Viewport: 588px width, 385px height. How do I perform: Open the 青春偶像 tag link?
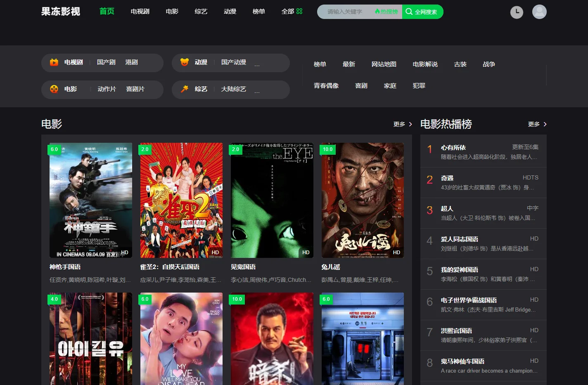[326, 86]
